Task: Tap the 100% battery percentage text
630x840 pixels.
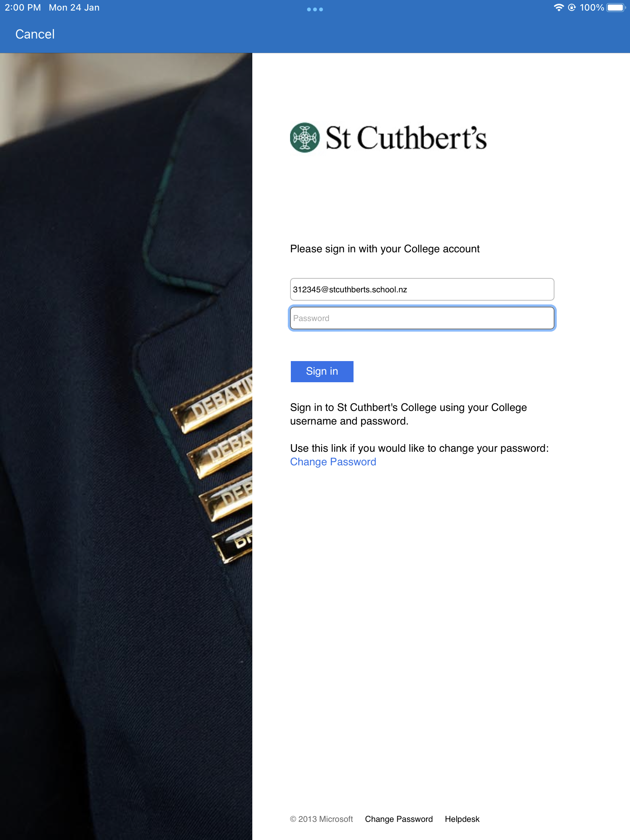Action: [591, 8]
